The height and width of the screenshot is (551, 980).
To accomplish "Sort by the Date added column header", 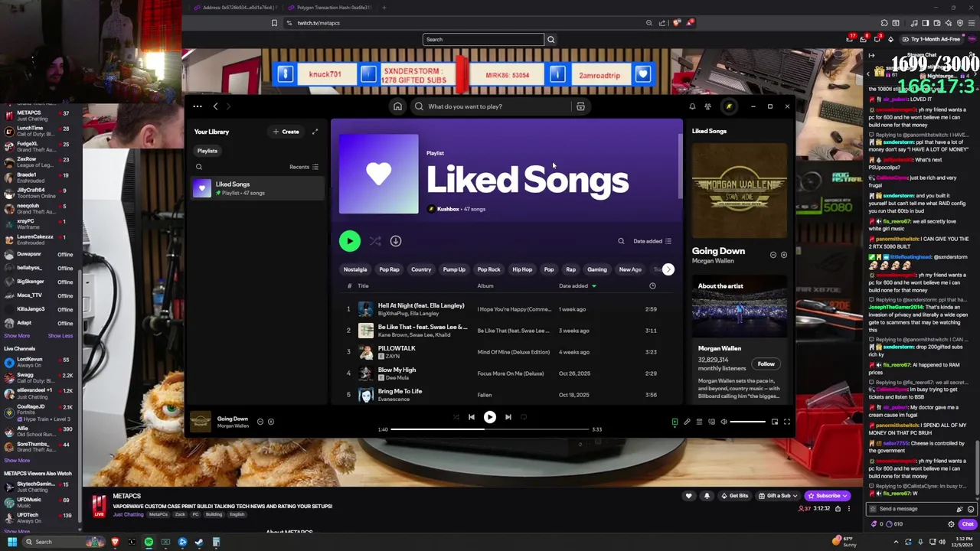I will [x=577, y=286].
